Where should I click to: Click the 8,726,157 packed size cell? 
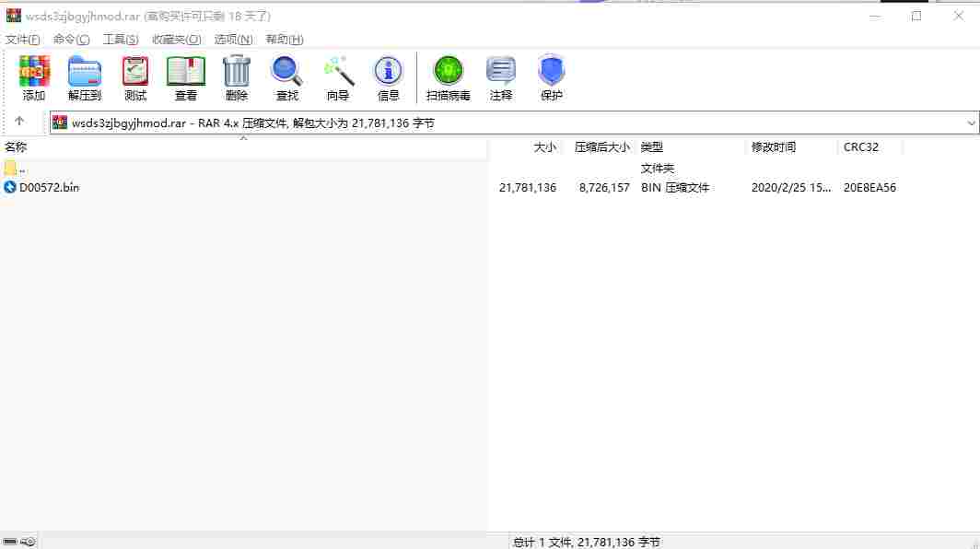point(604,188)
